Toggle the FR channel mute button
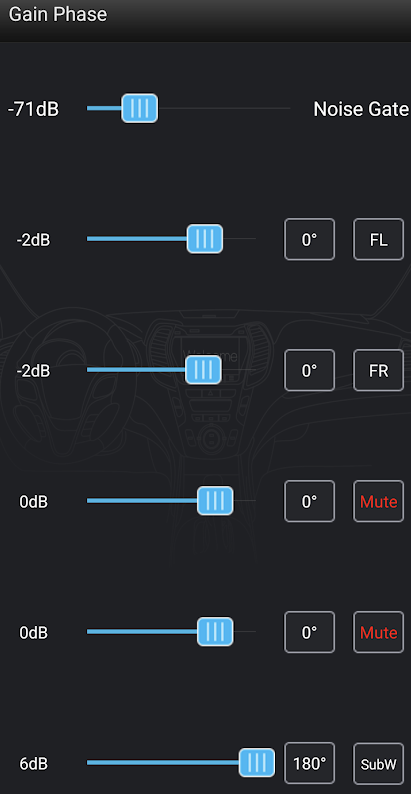The height and width of the screenshot is (794, 411). click(379, 370)
